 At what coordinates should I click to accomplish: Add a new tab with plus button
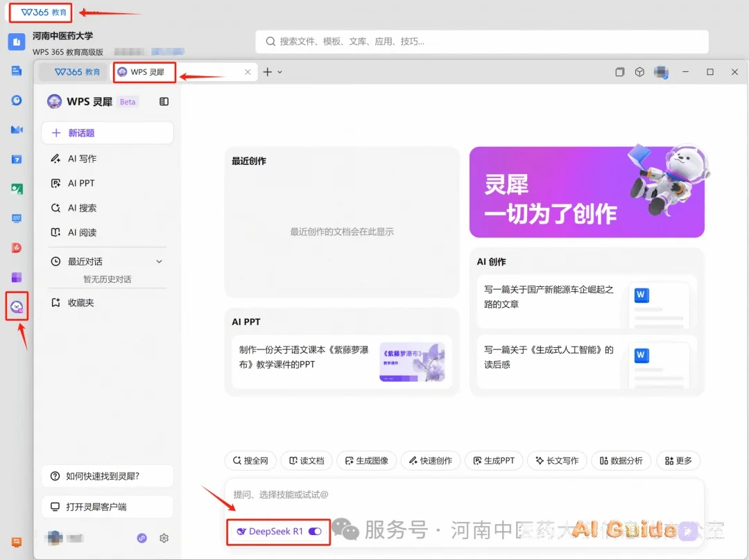click(x=268, y=72)
